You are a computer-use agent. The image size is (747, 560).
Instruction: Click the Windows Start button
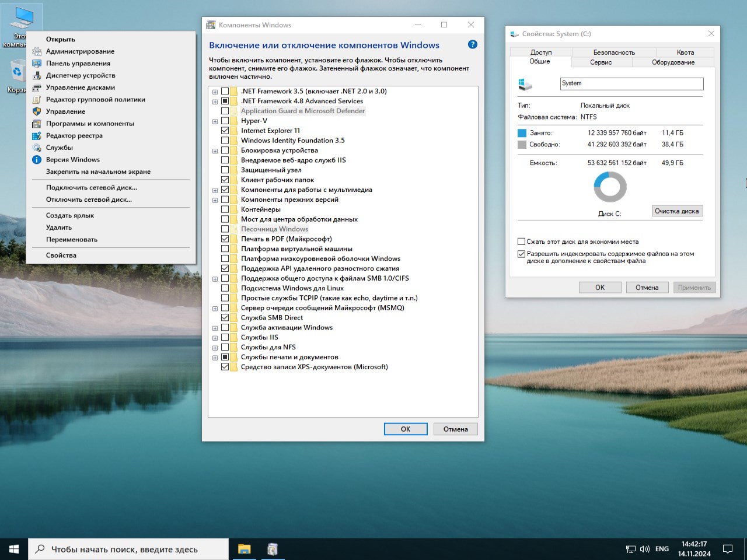[14, 549]
